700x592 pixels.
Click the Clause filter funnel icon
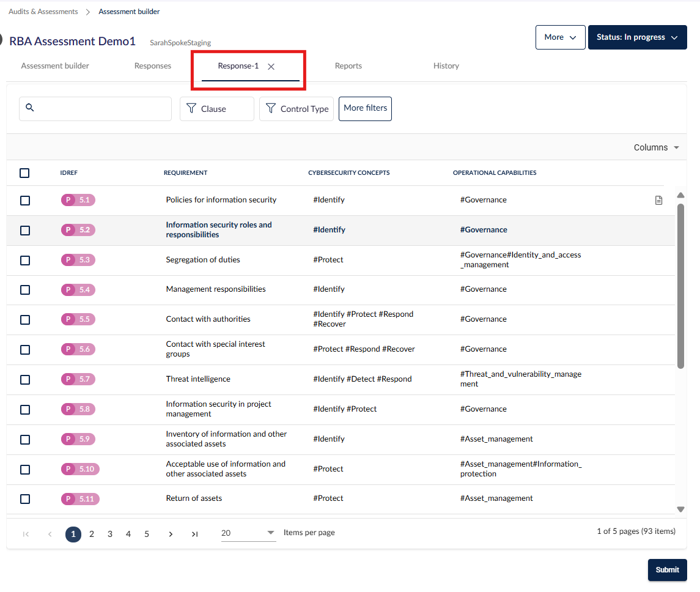click(191, 108)
